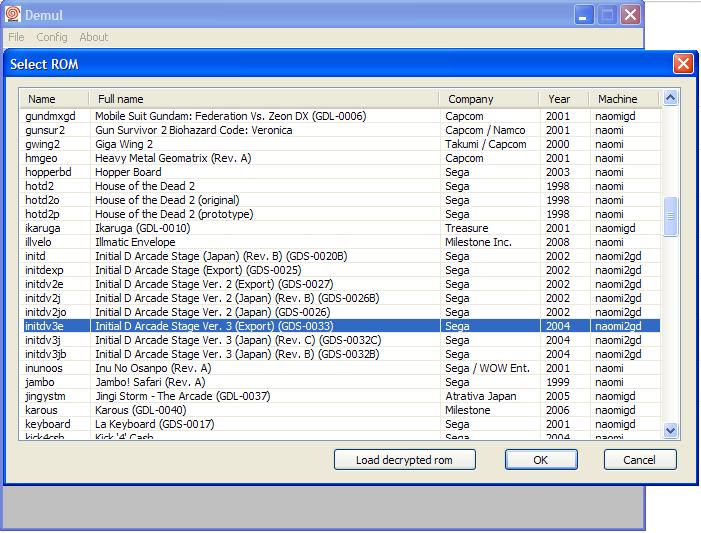Minimize the Demul main window

coord(583,15)
